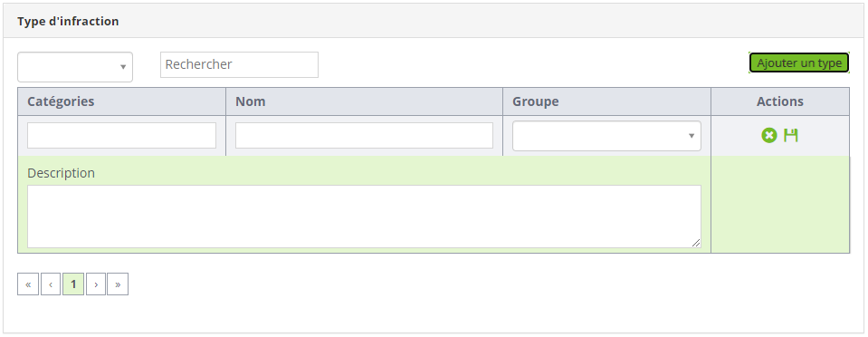Click the Actions column header
The height and width of the screenshot is (337, 868).
780,101
